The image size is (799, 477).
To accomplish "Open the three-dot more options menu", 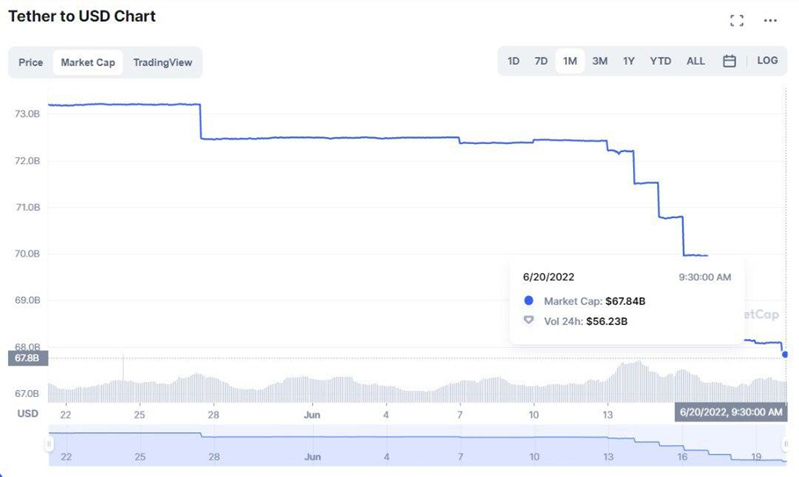I will tap(770, 20).
